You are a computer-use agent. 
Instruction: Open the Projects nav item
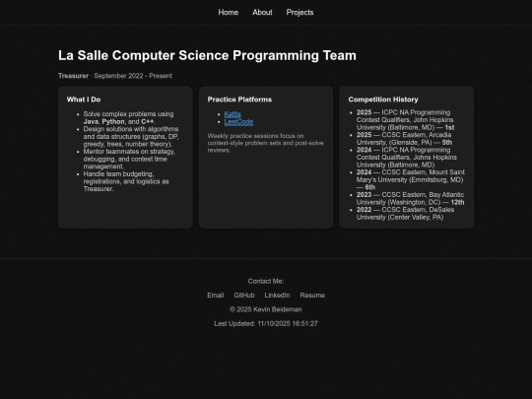point(299,13)
